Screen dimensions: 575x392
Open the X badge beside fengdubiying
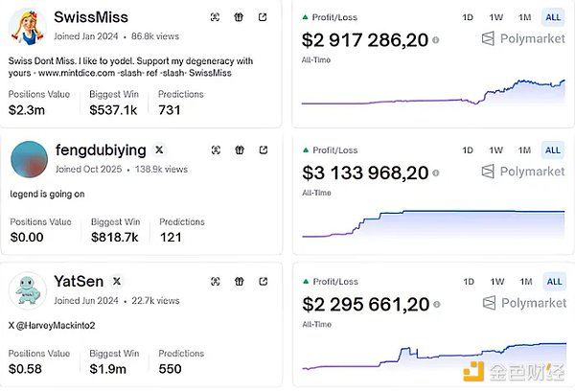point(159,150)
